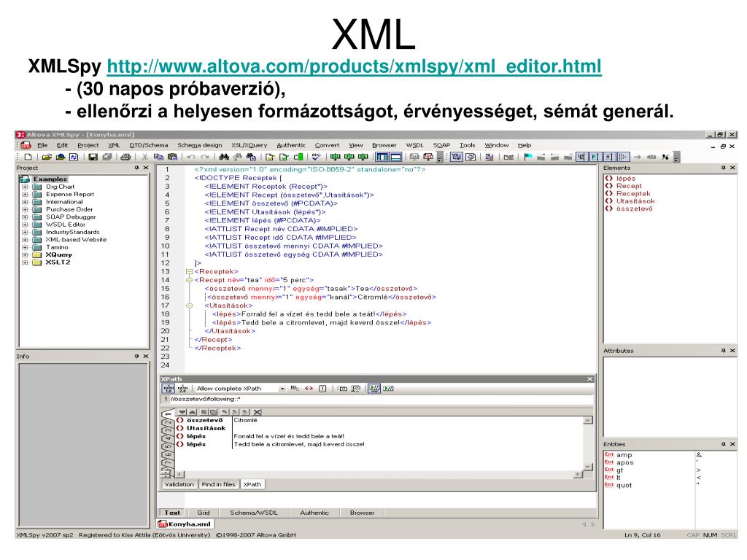
Task: Expand the SOAP Debugger folder
Action: click(x=24, y=217)
